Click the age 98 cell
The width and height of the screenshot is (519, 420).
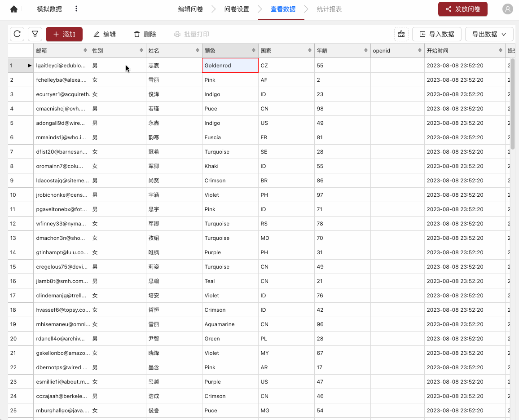(342, 109)
